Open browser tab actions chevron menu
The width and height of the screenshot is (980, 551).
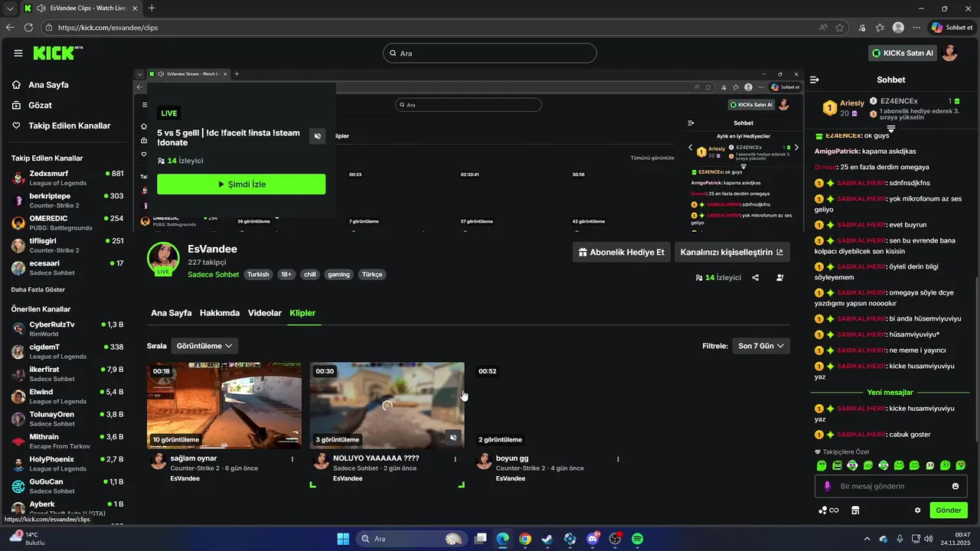pos(8,8)
